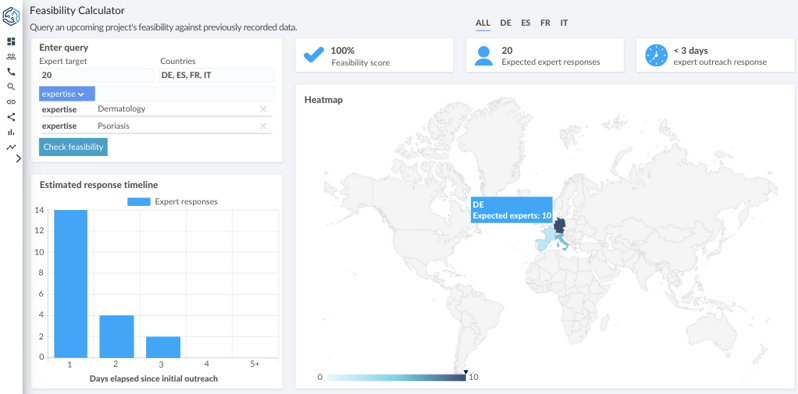Screen dimensions: 798x394
Task: Click the app logo in sidebar
Action: click(x=11, y=16)
